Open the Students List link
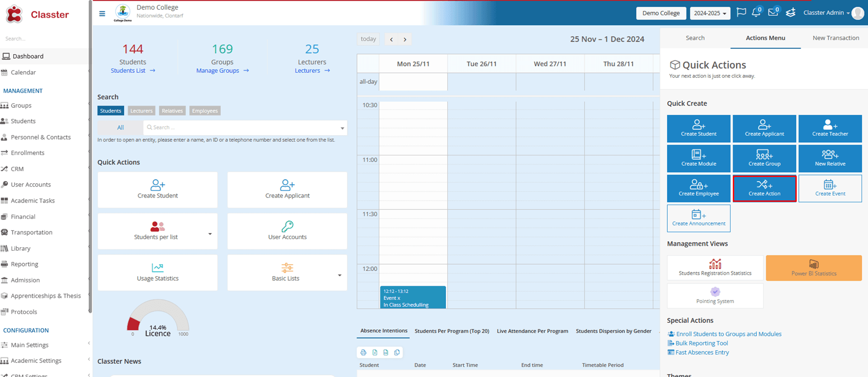The image size is (868, 377). (133, 71)
